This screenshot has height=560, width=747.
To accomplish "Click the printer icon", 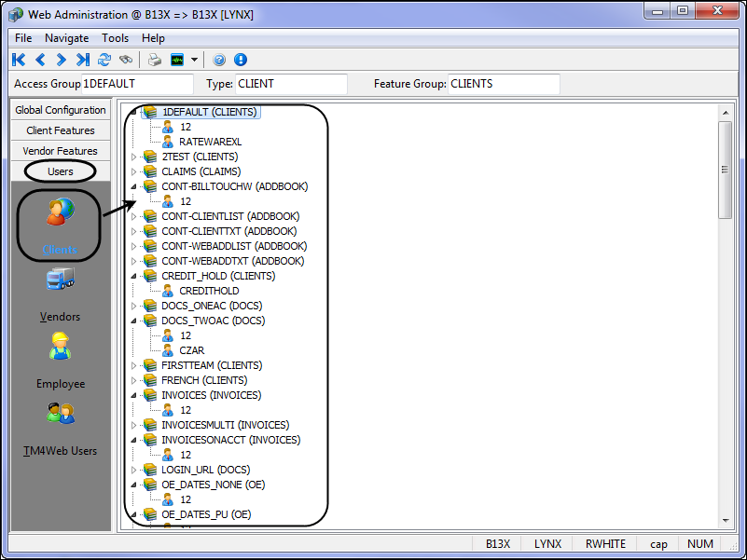I will pos(155,60).
